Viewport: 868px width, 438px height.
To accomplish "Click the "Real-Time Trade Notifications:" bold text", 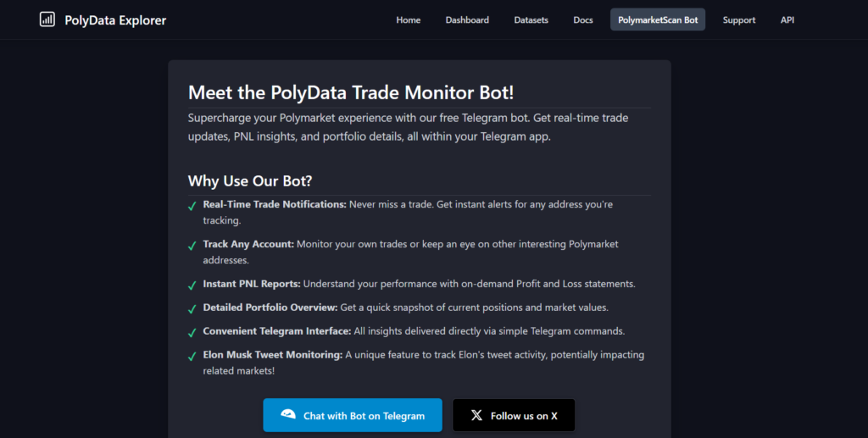I will [x=275, y=205].
